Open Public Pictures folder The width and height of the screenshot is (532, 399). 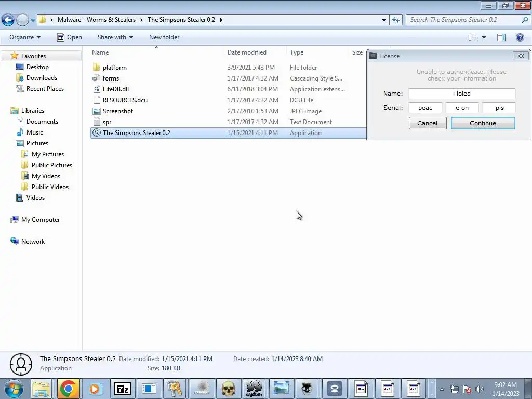(51, 165)
